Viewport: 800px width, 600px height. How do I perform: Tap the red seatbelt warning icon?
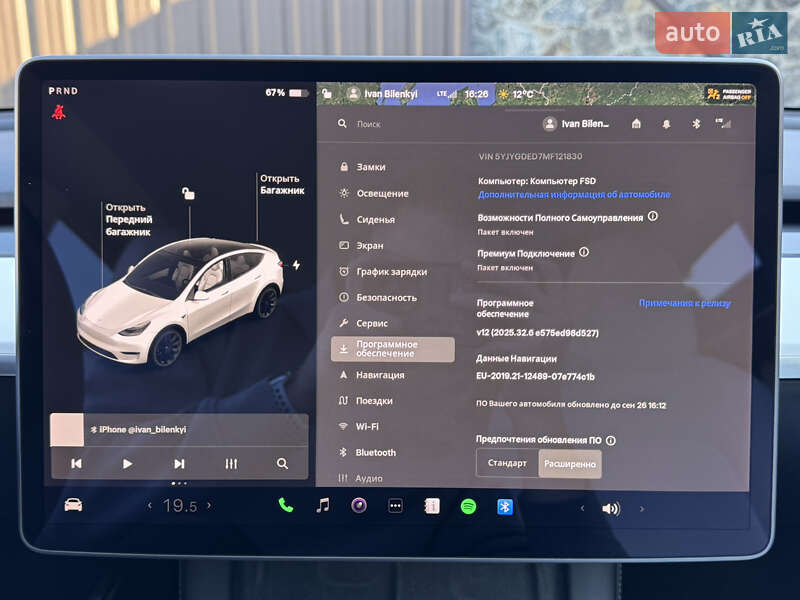(59, 112)
